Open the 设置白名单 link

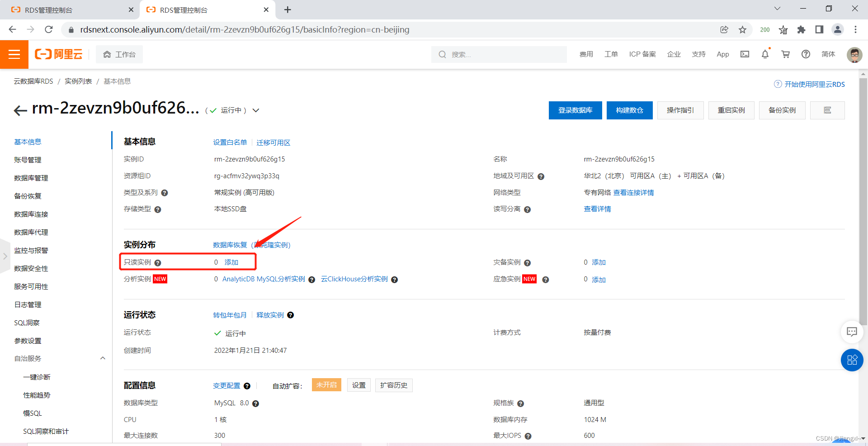pyautogui.click(x=230, y=142)
